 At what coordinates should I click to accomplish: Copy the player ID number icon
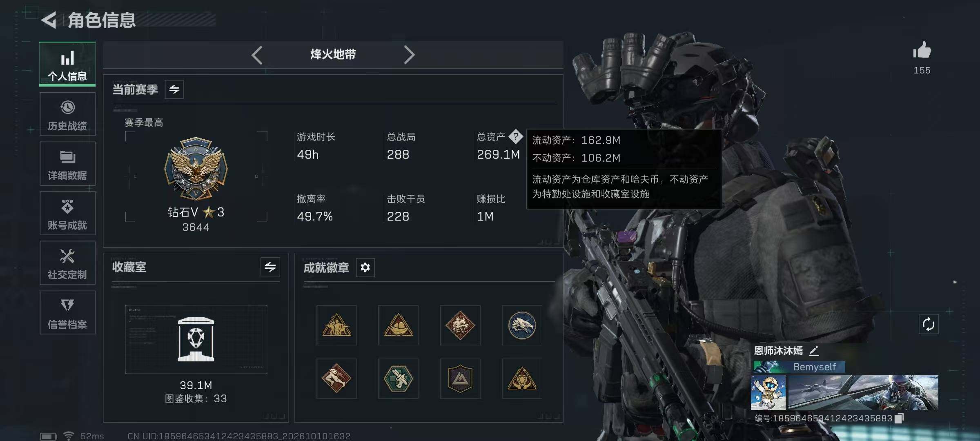899,418
